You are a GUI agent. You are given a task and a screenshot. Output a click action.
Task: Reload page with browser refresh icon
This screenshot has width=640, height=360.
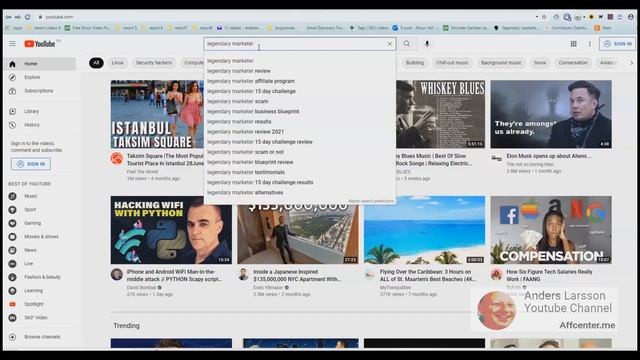point(27,17)
